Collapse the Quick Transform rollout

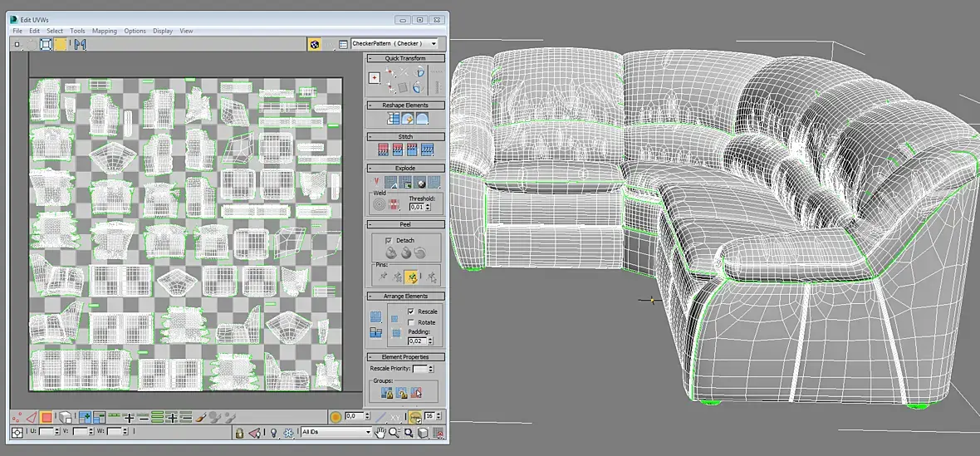point(405,58)
